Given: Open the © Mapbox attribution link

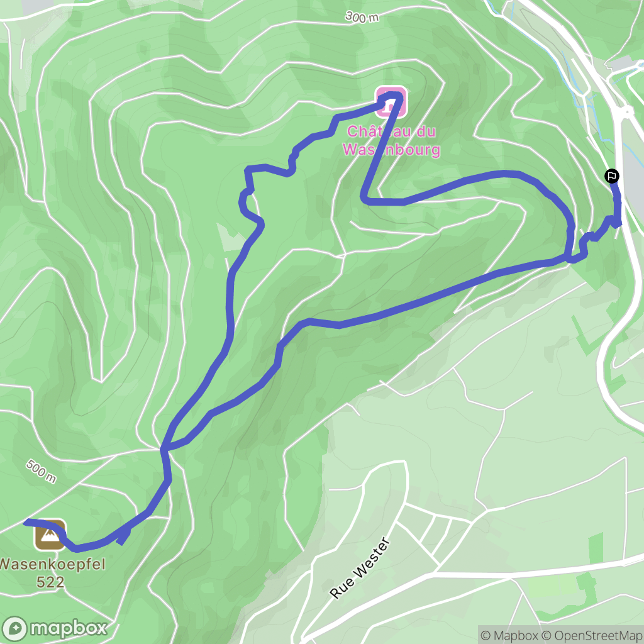Looking at the screenshot, I should pyautogui.click(x=509, y=635).
